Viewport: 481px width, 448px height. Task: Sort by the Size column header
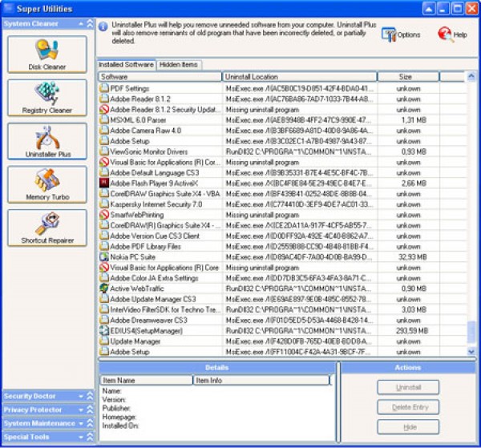point(408,77)
